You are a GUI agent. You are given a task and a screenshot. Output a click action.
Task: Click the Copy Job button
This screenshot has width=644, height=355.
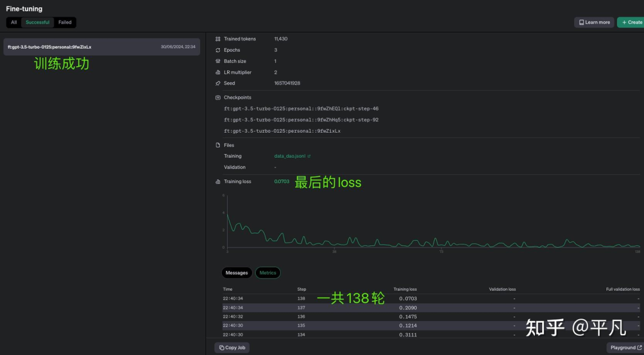[231, 347]
